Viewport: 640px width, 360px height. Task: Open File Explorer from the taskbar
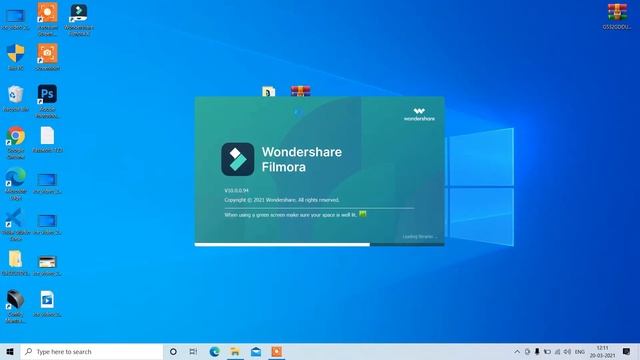tap(235, 351)
